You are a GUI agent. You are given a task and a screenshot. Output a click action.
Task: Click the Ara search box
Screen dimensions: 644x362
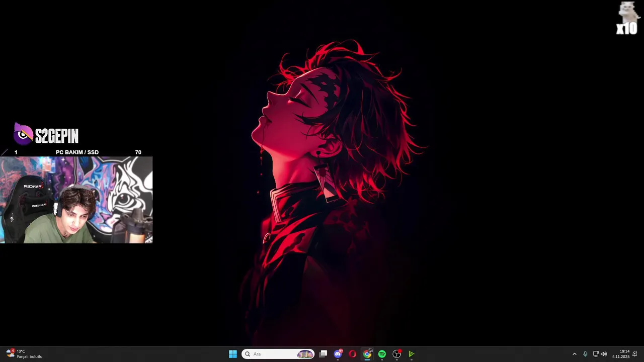tap(278, 354)
